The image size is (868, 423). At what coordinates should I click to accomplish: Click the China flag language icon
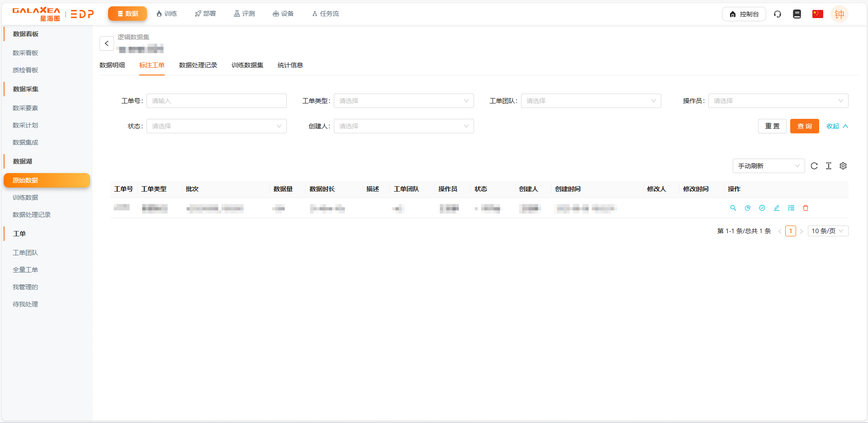817,14
